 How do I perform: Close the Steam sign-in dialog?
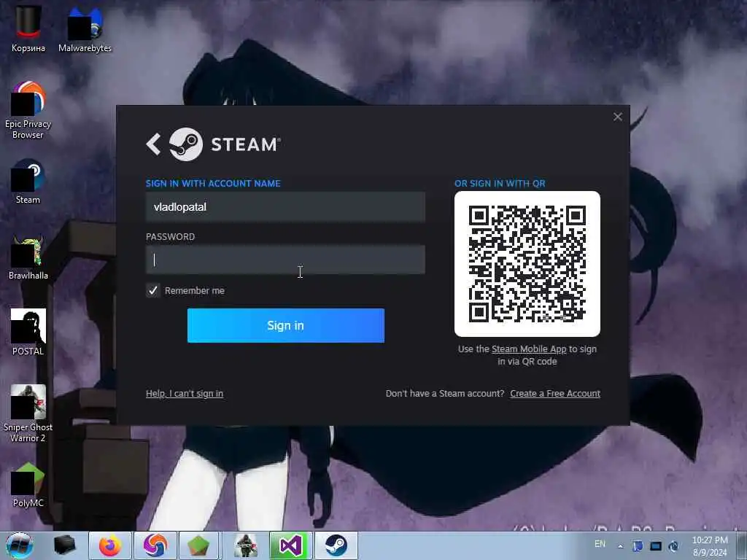[617, 117]
